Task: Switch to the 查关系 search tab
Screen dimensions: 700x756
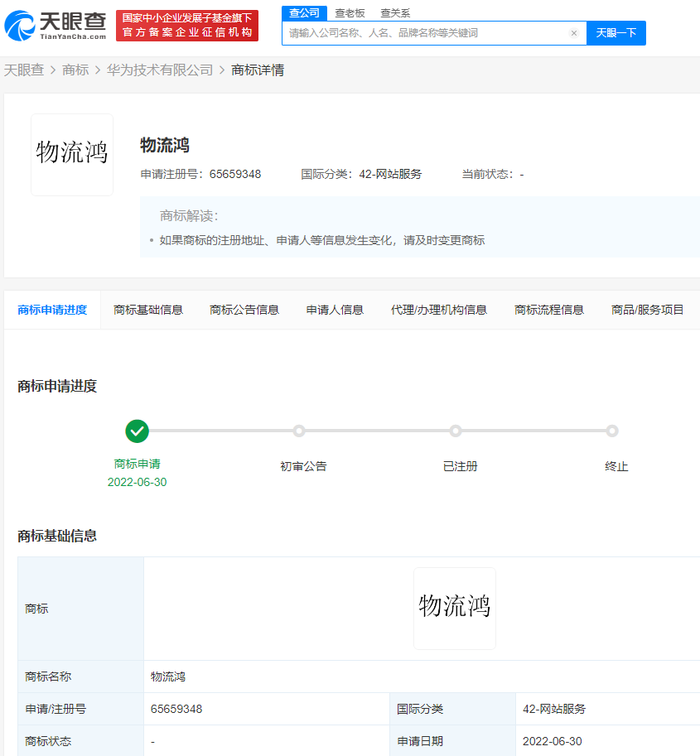Action: pyautogui.click(x=395, y=13)
